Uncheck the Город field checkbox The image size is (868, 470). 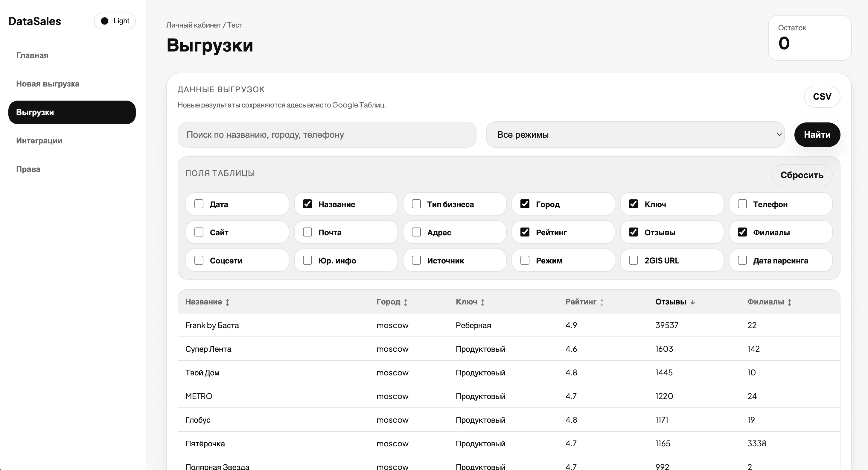pyautogui.click(x=525, y=204)
